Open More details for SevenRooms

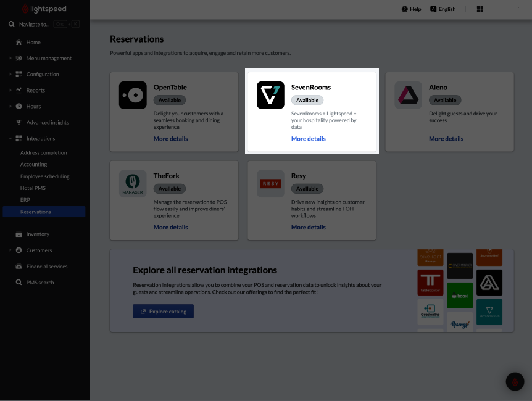(x=308, y=139)
